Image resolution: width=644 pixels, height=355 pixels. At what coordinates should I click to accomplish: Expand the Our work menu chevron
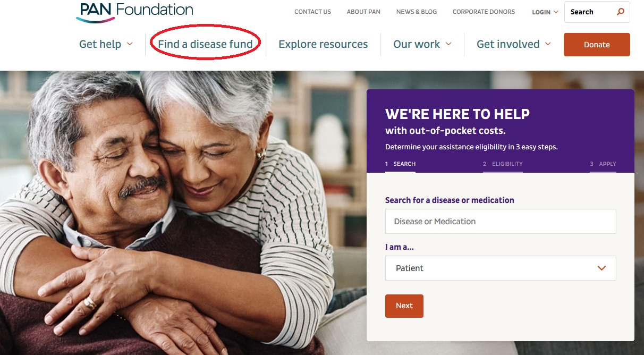click(448, 44)
